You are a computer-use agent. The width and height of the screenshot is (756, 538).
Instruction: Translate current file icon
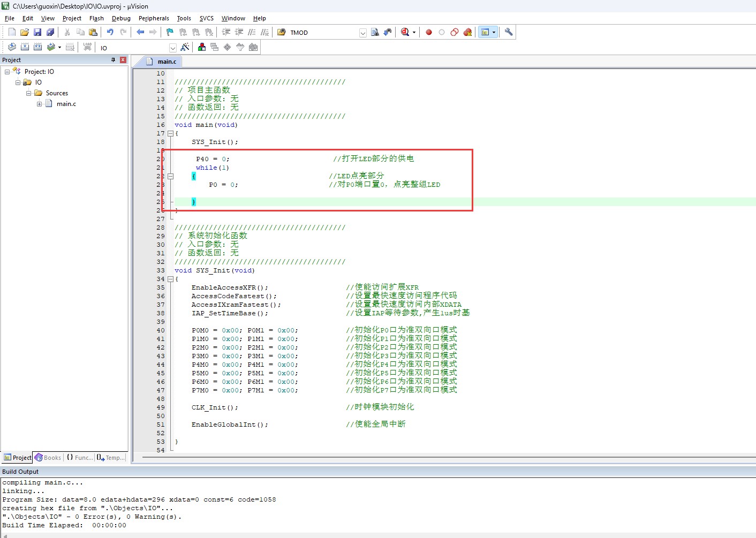(x=12, y=47)
